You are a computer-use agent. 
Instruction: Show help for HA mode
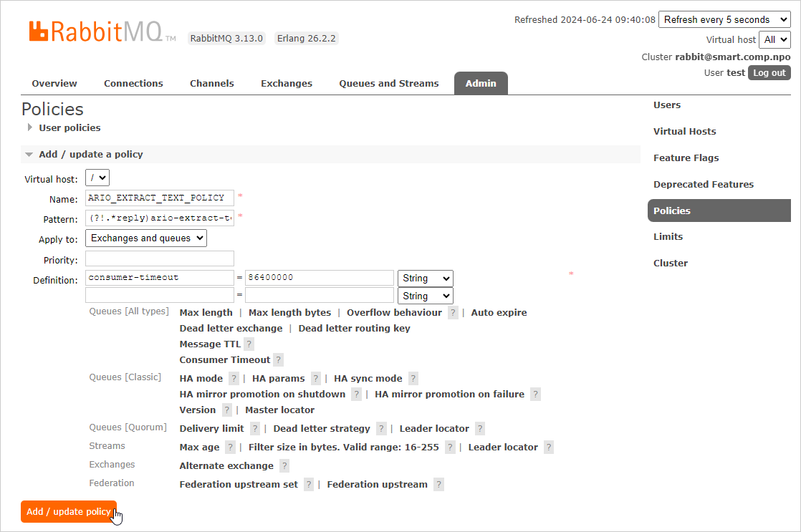tap(234, 379)
